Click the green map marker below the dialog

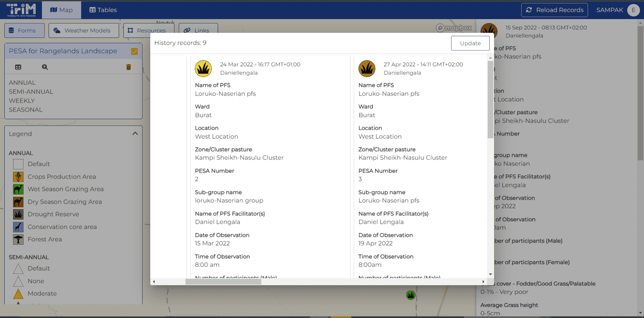pyautogui.click(x=411, y=295)
